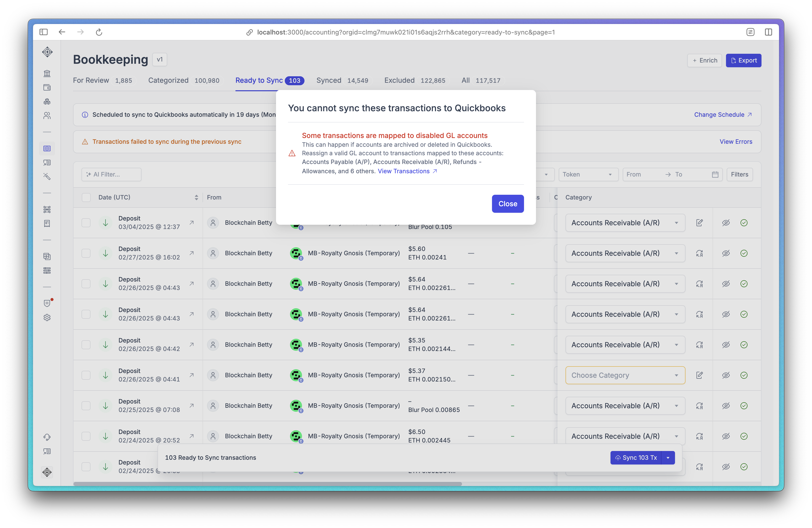Click the resync icon on 02/27/2025 row
Screen dimensions: 812x528
[x=699, y=253]
